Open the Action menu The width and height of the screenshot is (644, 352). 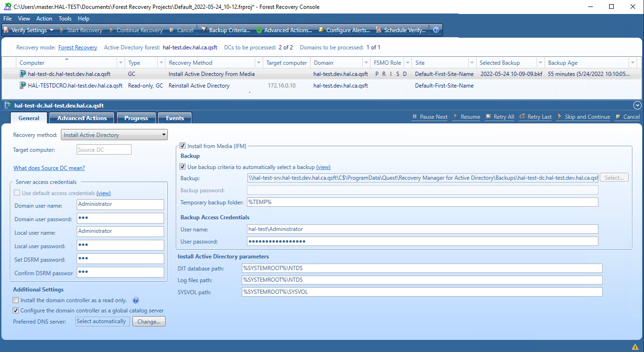[44, 19]
